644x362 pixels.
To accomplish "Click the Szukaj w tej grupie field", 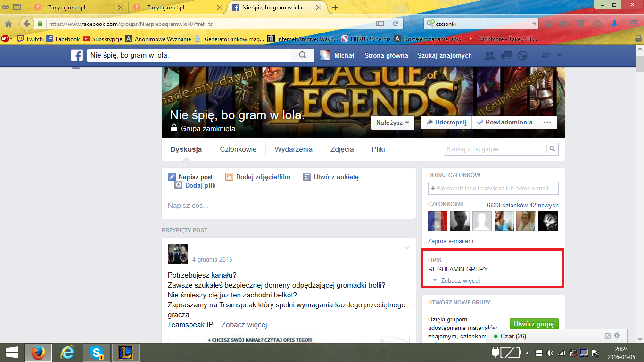I will tap(495, 149).
